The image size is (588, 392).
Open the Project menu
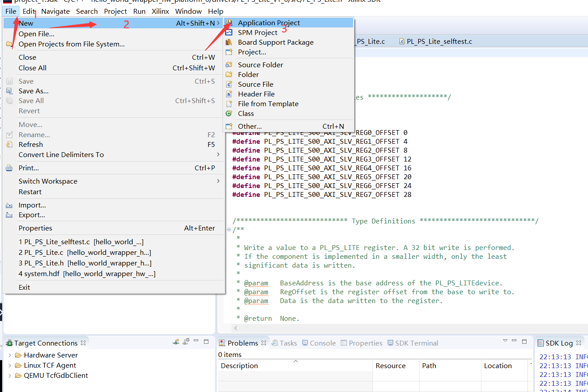point(115,11)
